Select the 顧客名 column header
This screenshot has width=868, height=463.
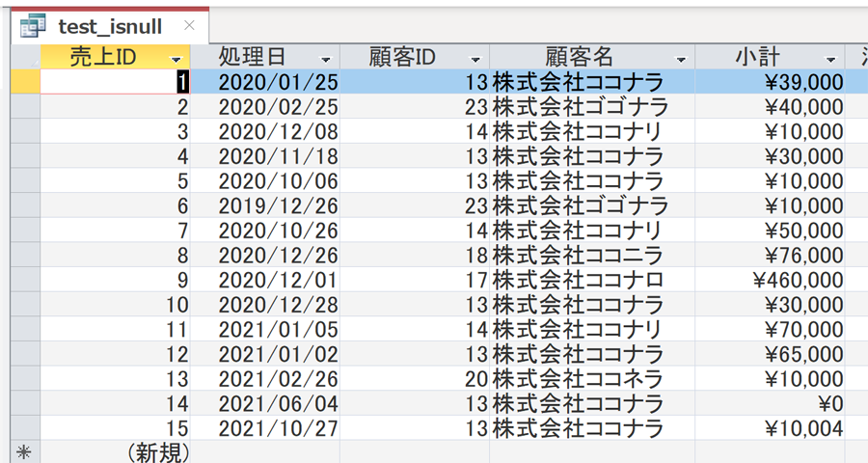pos(592,57)
